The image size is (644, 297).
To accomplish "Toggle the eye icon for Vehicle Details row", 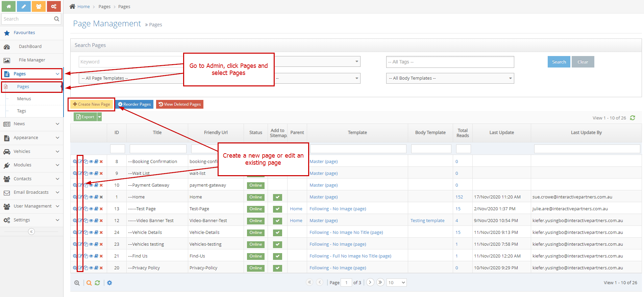I will pyautogui.click(x=91, y=232).
